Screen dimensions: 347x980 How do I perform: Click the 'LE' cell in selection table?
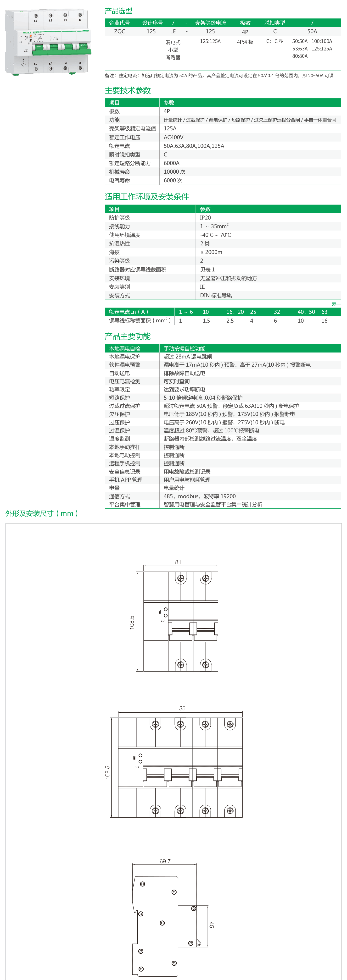(173, 32)
